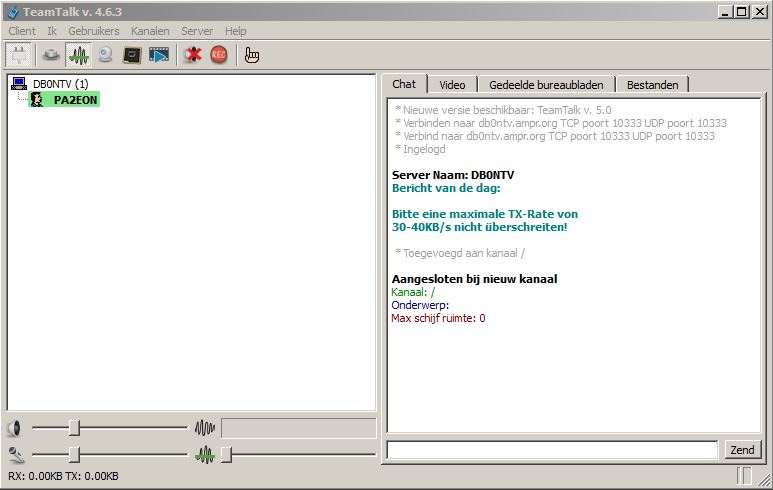Focus the chat message input field
This screenshot has width=773, height=490.
[552, 450]
